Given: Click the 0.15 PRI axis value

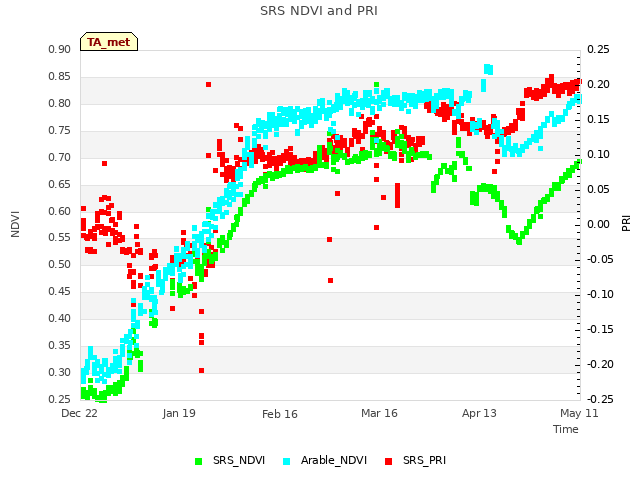Looking at the screenshot, I should tap(598, 120).
